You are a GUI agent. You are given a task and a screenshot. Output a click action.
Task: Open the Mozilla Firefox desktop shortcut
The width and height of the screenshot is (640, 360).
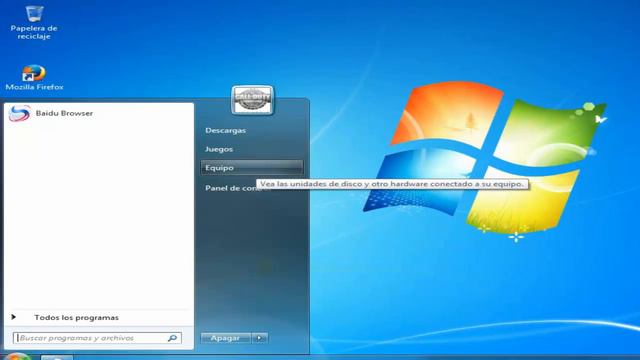tap(34, 78)
